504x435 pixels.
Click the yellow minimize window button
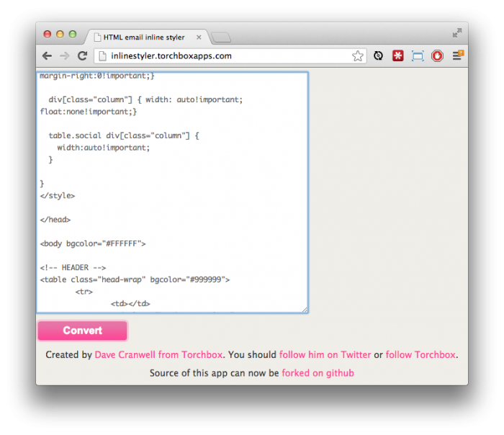(60, 34)
